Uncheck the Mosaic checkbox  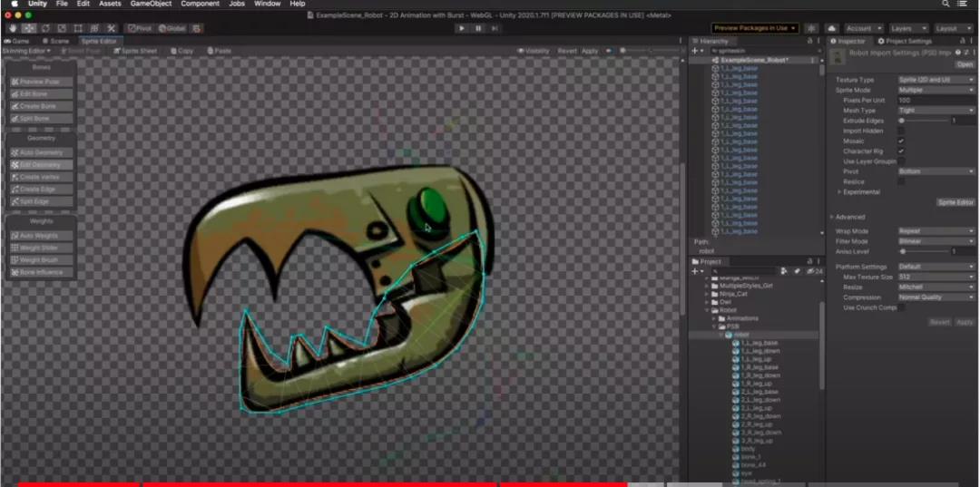pos(901,141)
